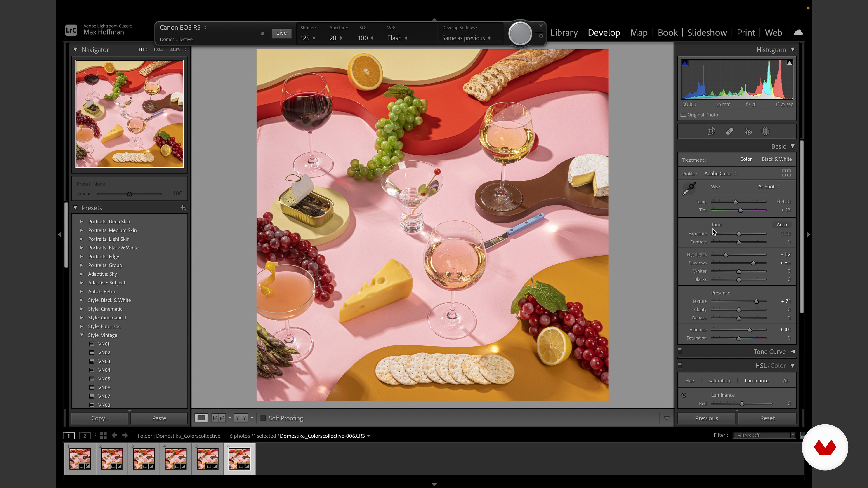Open the Masking tool
868x488 pixels.
766,132
